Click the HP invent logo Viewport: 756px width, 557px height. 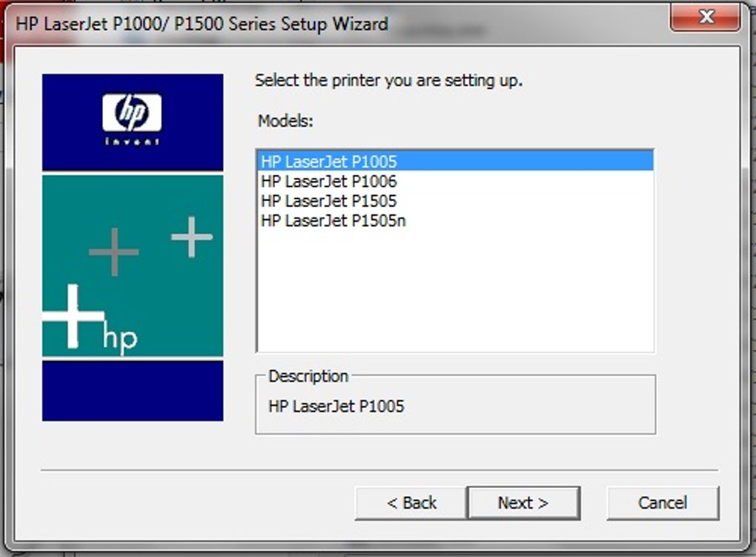point(132,117)
